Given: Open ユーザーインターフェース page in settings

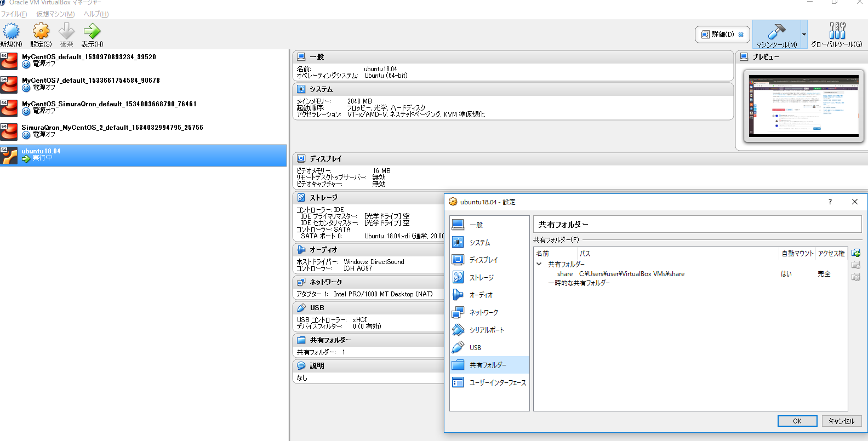Looking at the screenshot, I should click(x=489, y=382).
